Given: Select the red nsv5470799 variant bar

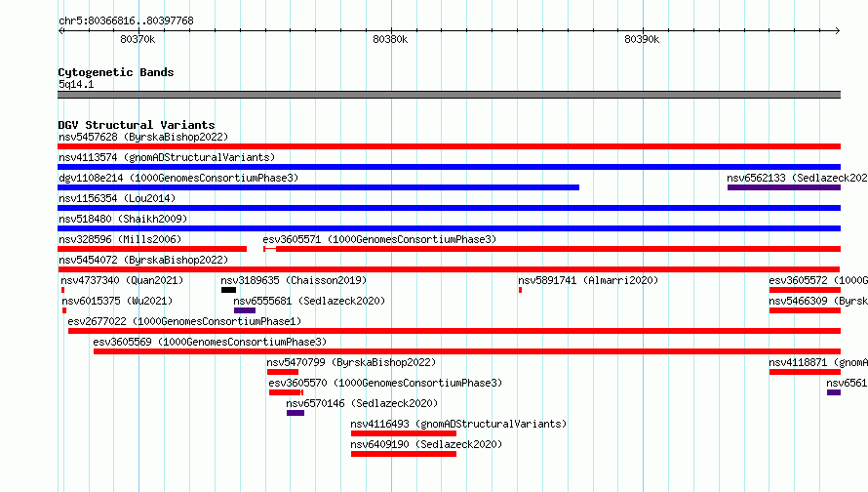Looking at the screenshot, I should point(283,372).
